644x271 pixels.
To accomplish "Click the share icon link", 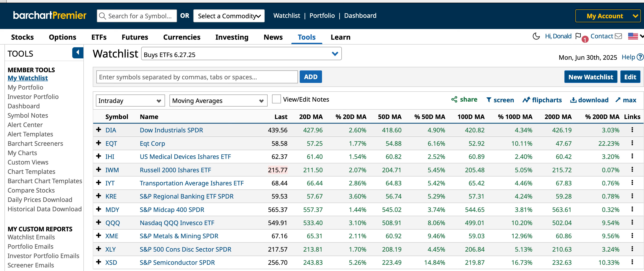I will point(464,100).
